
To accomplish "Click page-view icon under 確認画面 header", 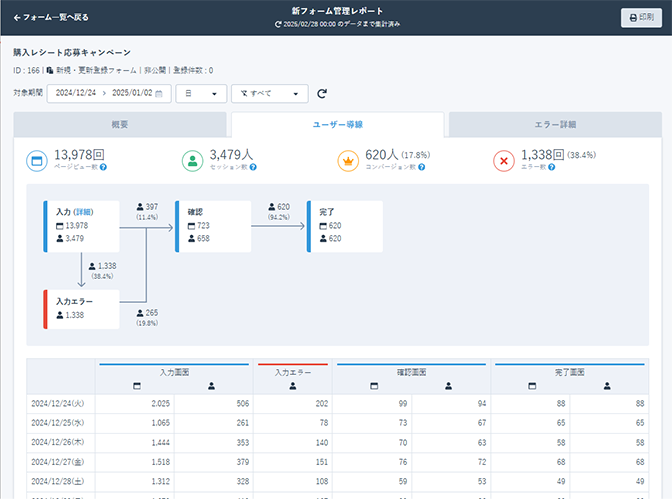I will coord(374,386).
